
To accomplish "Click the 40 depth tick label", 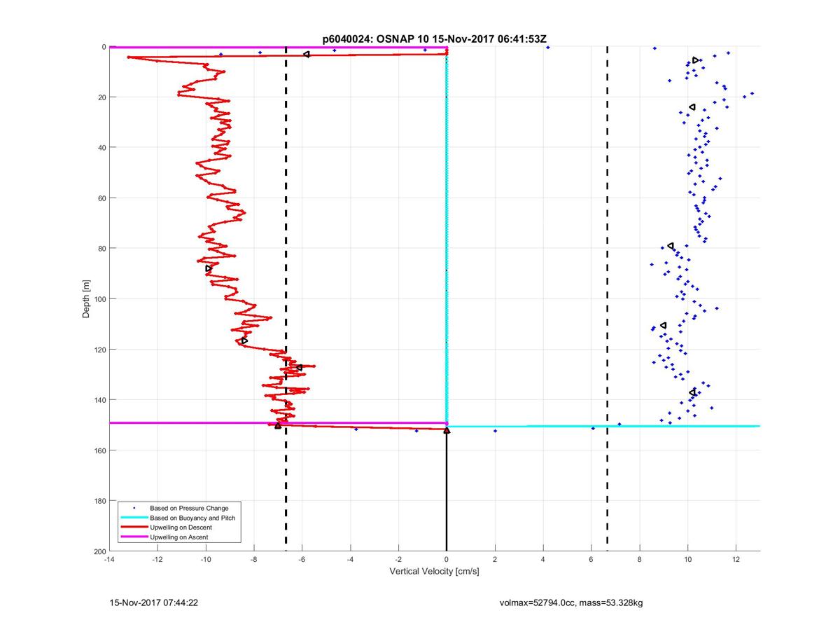I will point(101,148).
